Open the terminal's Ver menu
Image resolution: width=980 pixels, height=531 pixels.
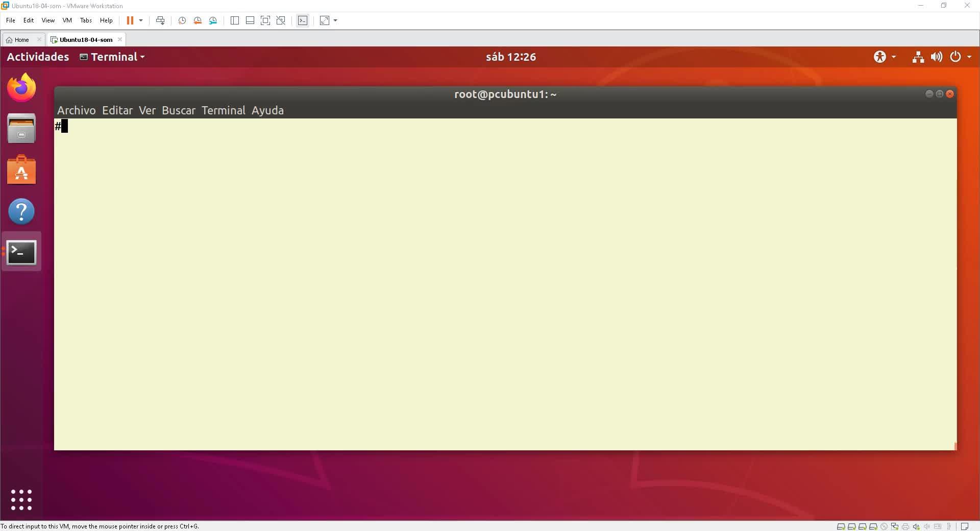pyautogui.click(x=148, y=110)
